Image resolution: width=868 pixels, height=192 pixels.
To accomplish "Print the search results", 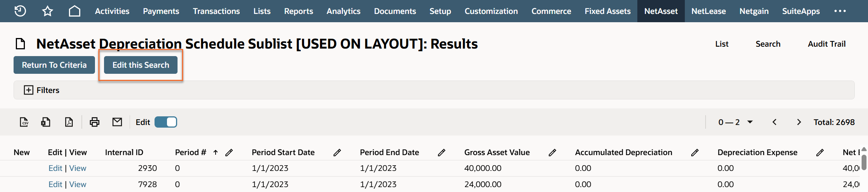I will click(x=95, y=122).
